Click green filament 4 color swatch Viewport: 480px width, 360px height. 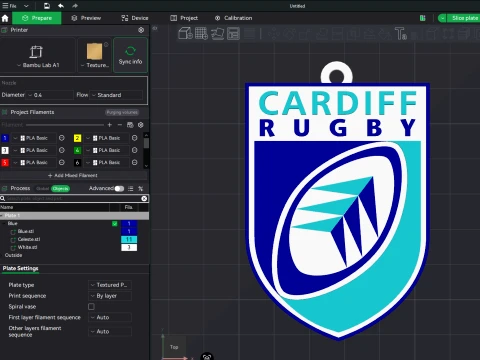click(77, 150)
